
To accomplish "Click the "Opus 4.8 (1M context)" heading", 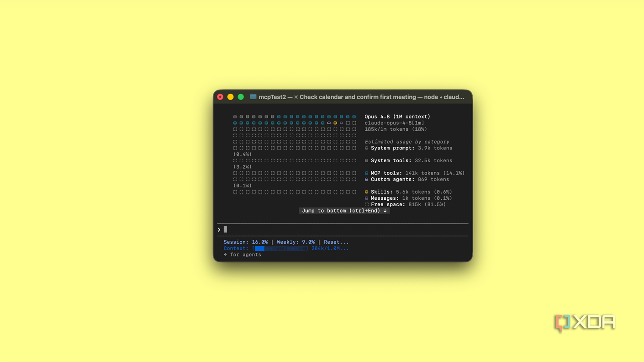I will 397,117.
